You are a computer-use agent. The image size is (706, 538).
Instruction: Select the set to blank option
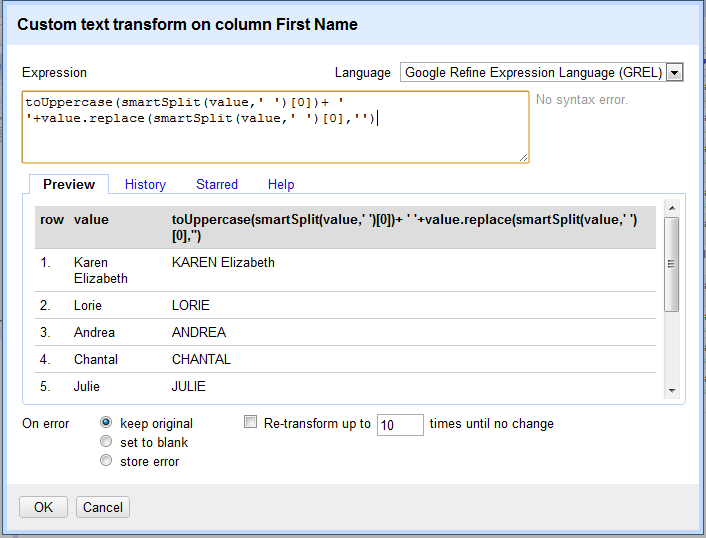point(106,441)
